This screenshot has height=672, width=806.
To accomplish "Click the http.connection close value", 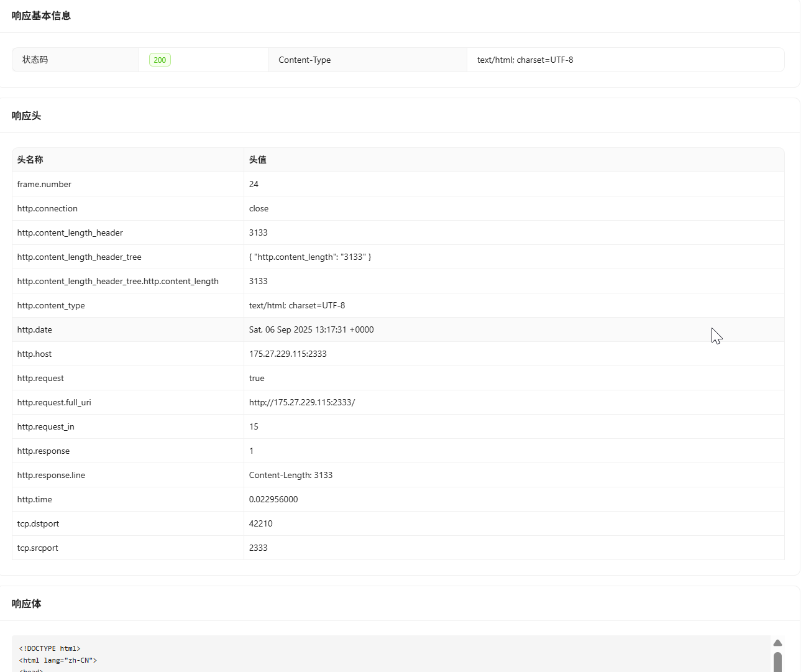I will (259, 208).
